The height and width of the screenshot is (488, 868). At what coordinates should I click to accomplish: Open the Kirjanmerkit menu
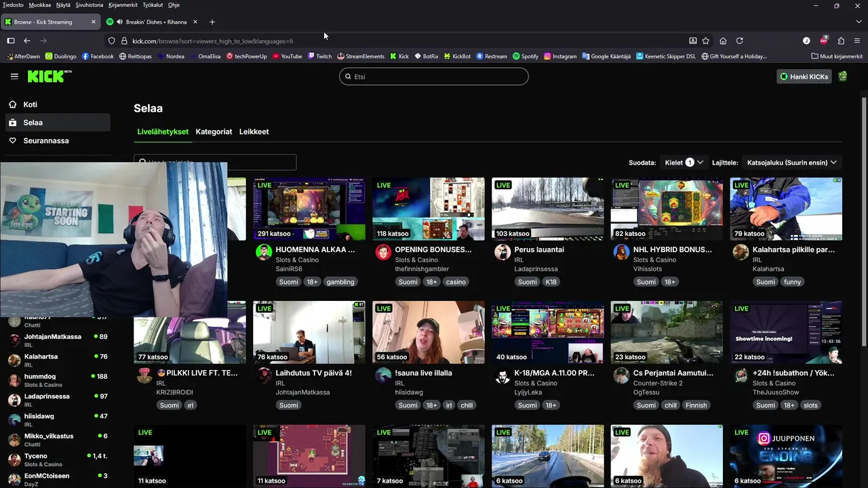coord(123,5)
